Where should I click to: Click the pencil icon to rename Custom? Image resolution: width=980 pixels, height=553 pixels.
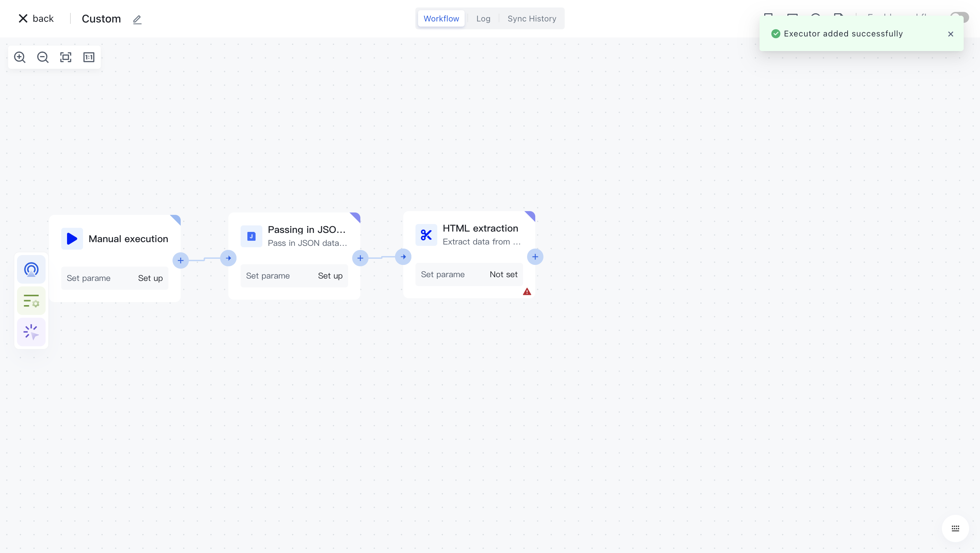pyautogui.click(x=137, y=19)
